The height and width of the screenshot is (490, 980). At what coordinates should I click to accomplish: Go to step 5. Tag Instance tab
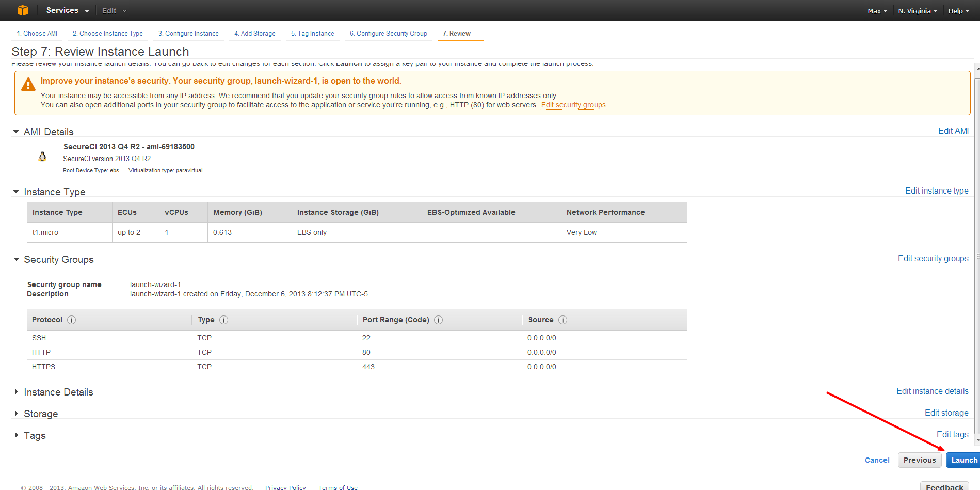[313, 34]
